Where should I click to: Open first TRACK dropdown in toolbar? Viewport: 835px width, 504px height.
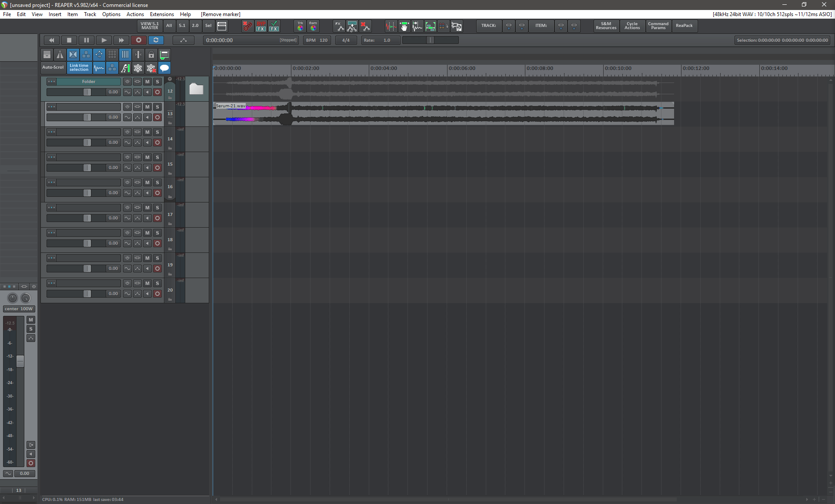click(509, 26)
